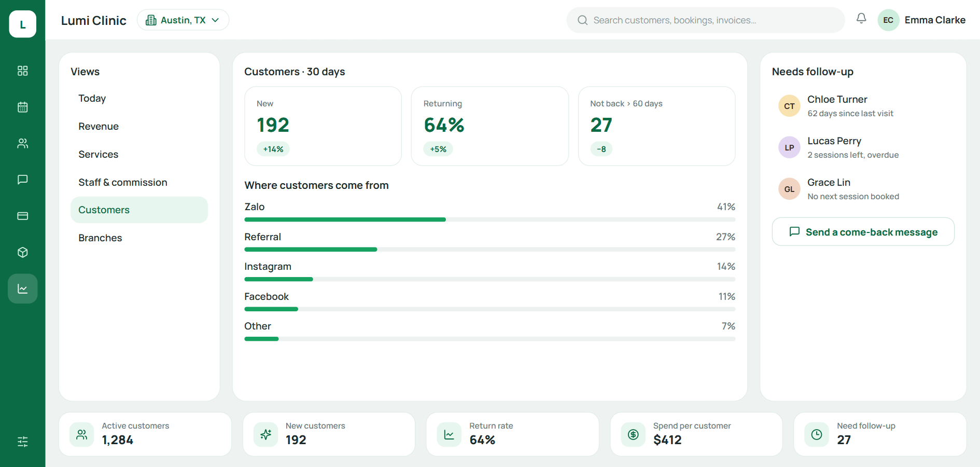Click the Not back > 60 days card

pos(657,126)
